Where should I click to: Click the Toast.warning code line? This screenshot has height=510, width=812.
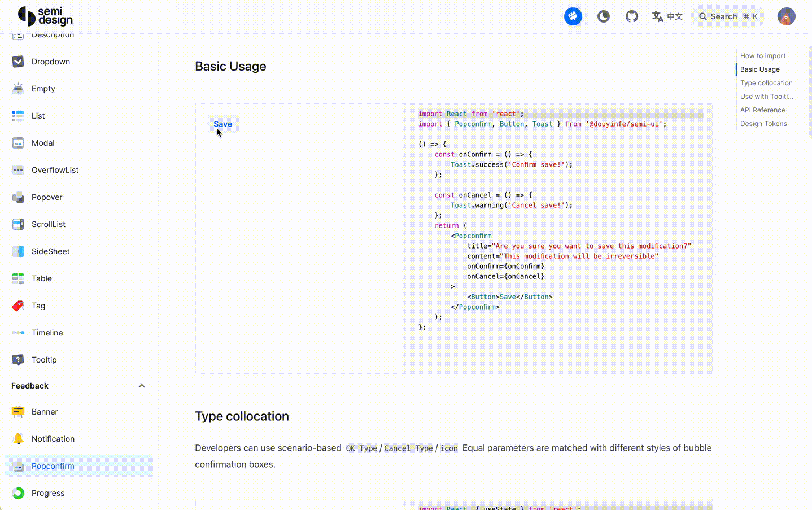[x=512, y=205]
